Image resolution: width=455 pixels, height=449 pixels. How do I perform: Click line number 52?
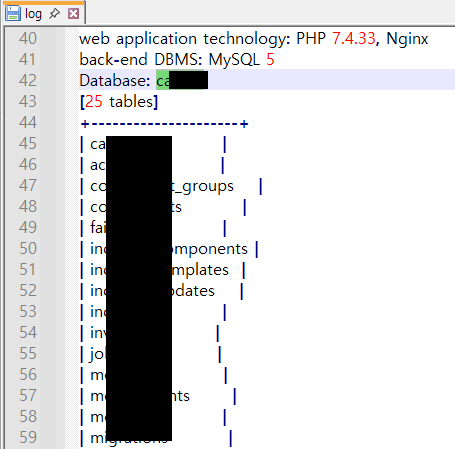coord(28,291)
